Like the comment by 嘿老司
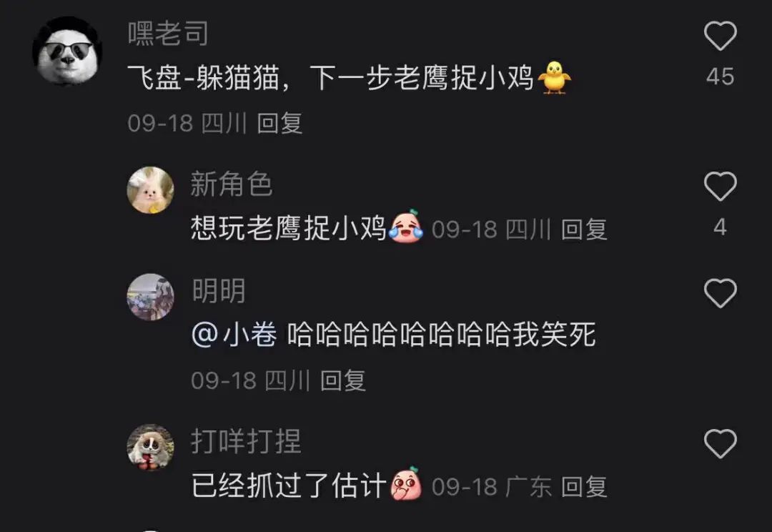 click(x=721, y=36)
